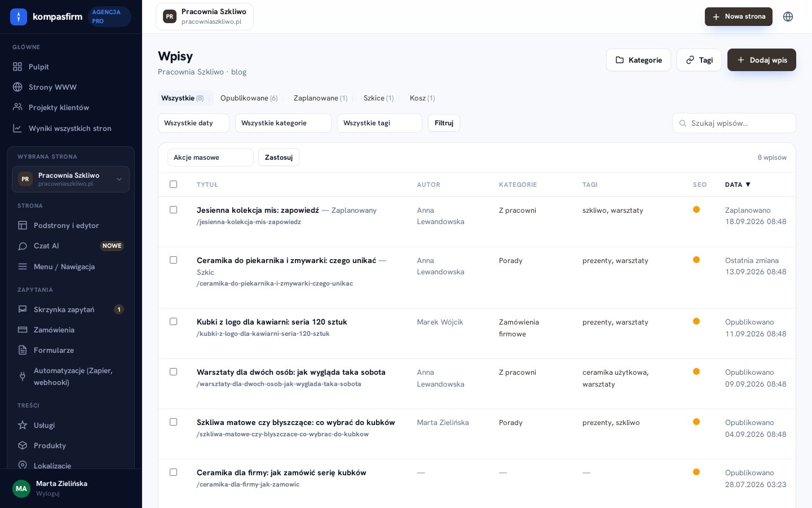
Task: Open Automatyzacje (Zapier, webhooki)
Action: coord(71,376)
